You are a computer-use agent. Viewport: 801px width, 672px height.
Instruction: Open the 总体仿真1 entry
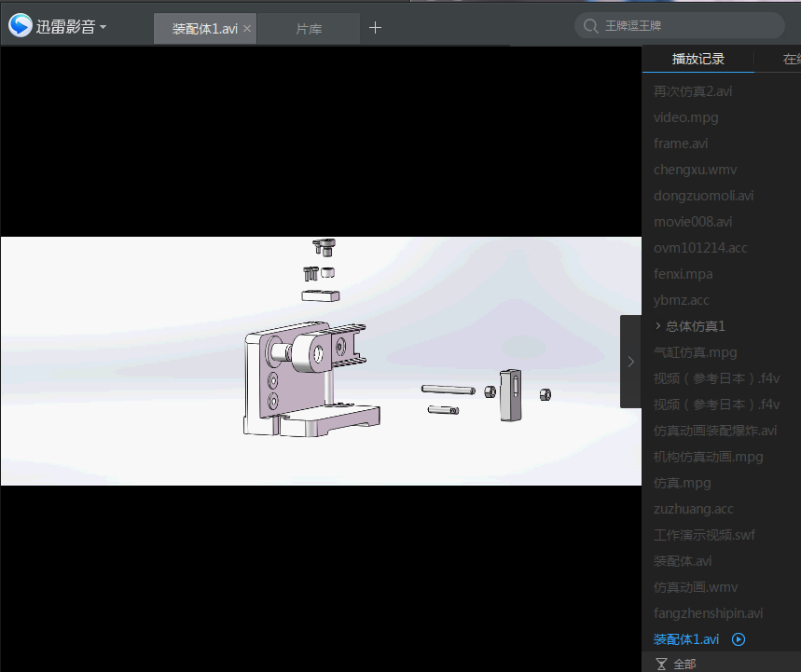point(695,326)
